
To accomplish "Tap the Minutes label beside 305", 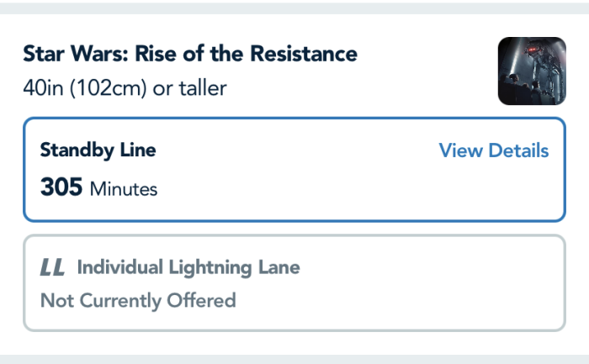I will (124, 189).
